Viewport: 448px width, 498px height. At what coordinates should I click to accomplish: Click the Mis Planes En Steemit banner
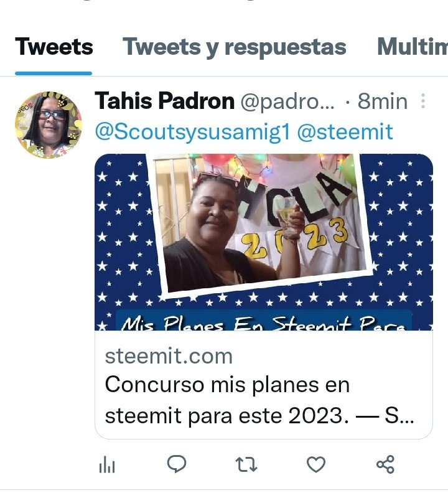point(264,322)
